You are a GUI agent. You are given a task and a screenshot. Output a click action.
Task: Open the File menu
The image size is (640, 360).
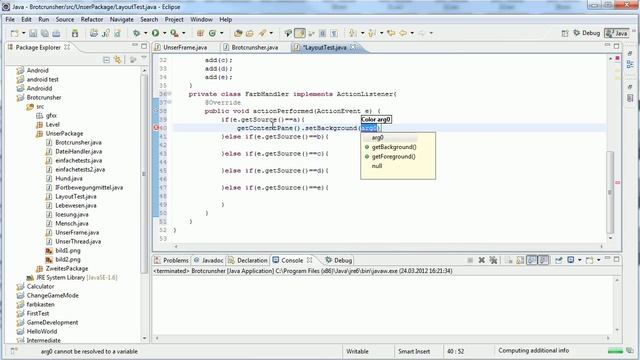10,19
